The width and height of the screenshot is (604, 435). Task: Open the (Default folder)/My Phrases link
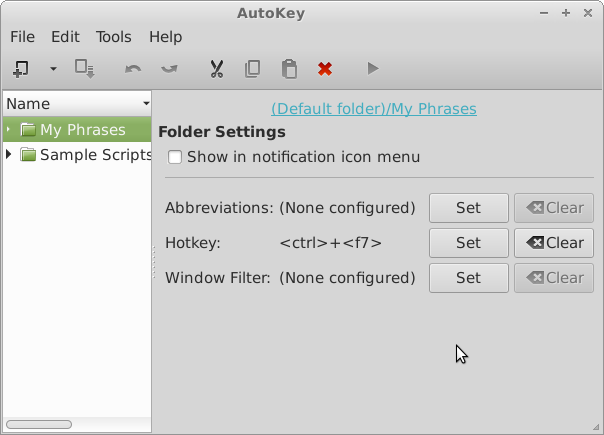374,109
